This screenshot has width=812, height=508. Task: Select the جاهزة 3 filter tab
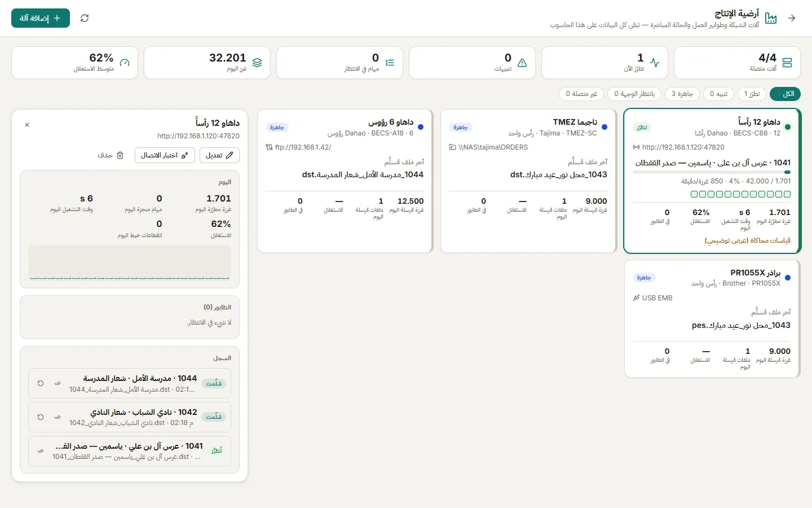[x=682, y=94]
